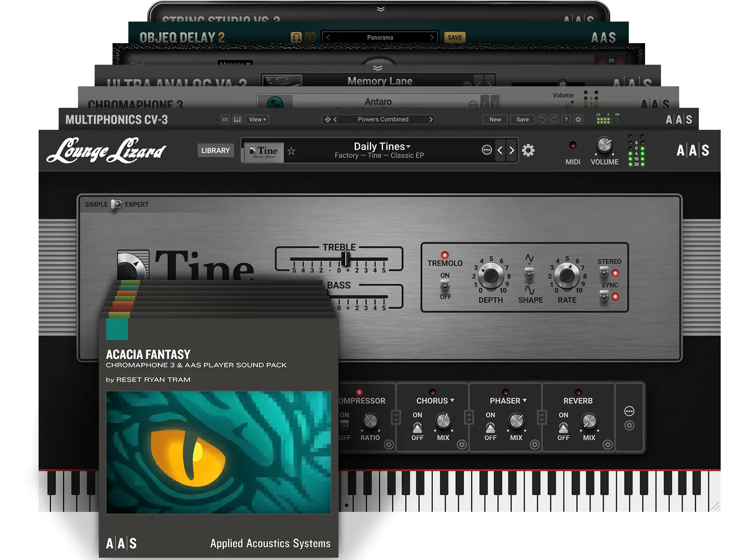Click the Tine electric piano thumbnail in preset bar
This screenshot has height=560, width=756.
click(x=264, y=152)
